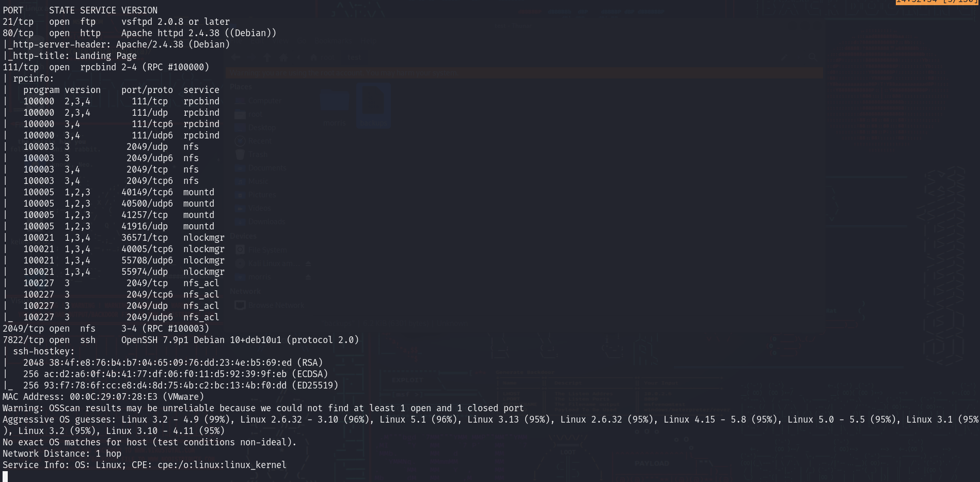Click the RSA ssh-hostkey fingerprint line
The image size is (980, 482).
click(163, 363)
